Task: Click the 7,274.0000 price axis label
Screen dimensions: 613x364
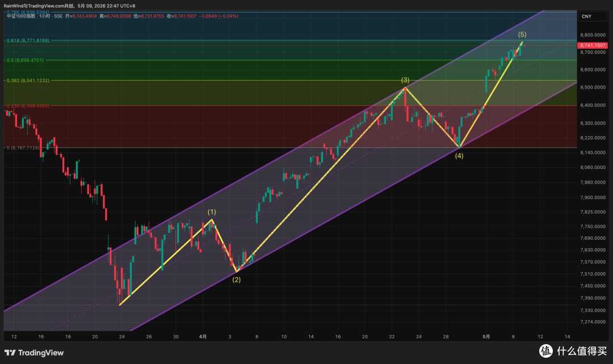Action: 593,322
